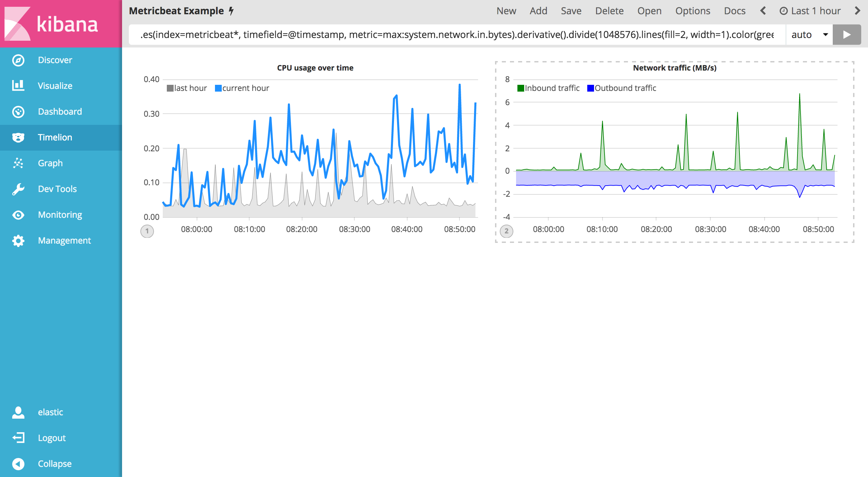
Task: Click the Monitoring icon
Action: pos(18,215)
